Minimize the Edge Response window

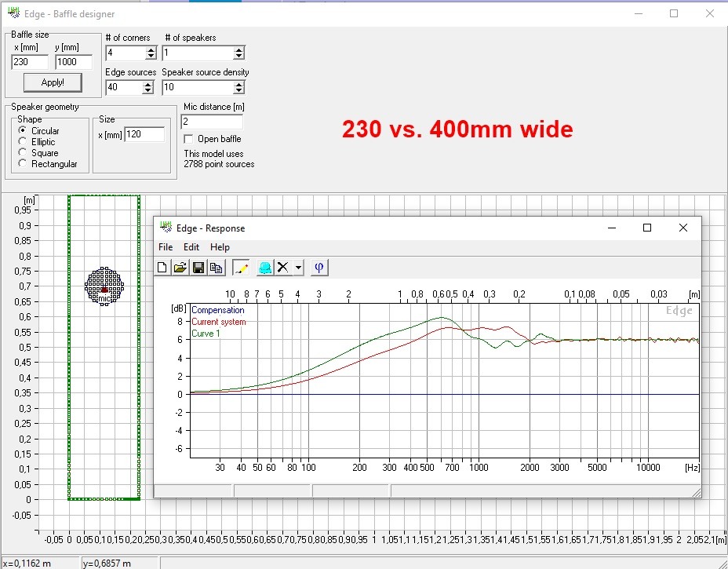[612, 228]
